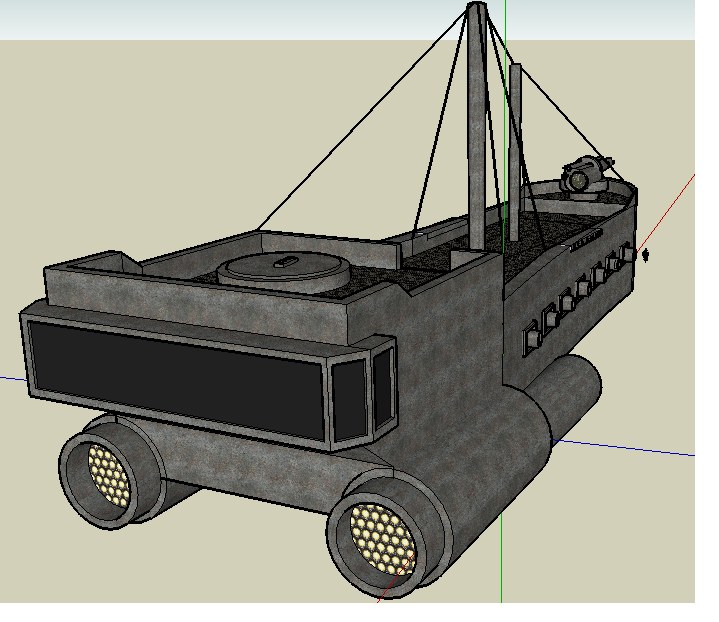
Task: Select the top of the tall central mast
Action: click(479, 10)
